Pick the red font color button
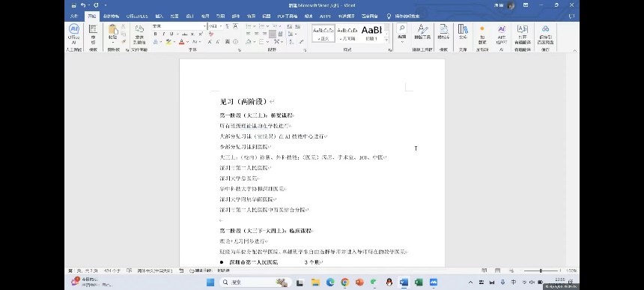This screenshot has width=644, height=290. [x=181, y=42]
